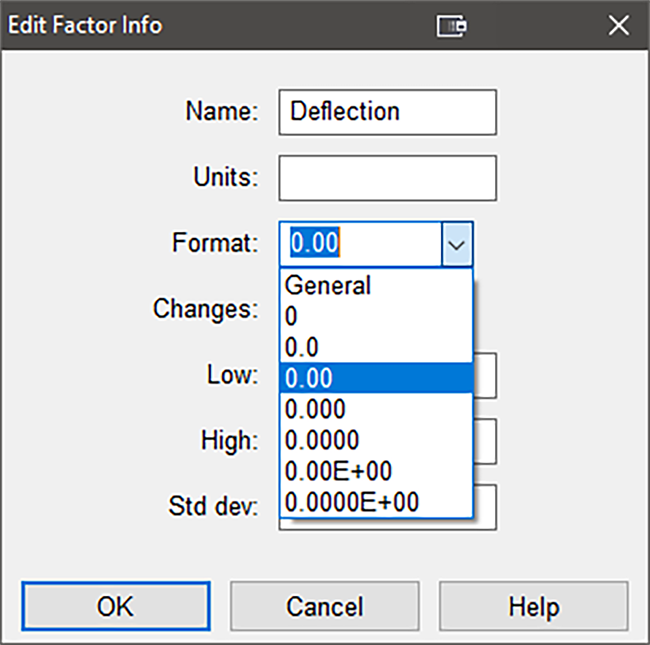Click the Low value input field
The image size is (650, 645).
[485, 375]
